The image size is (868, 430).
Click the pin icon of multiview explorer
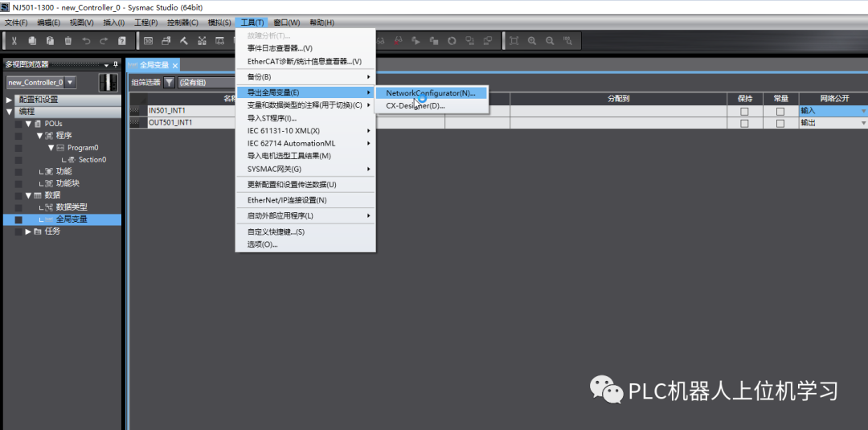coord(116,64)
